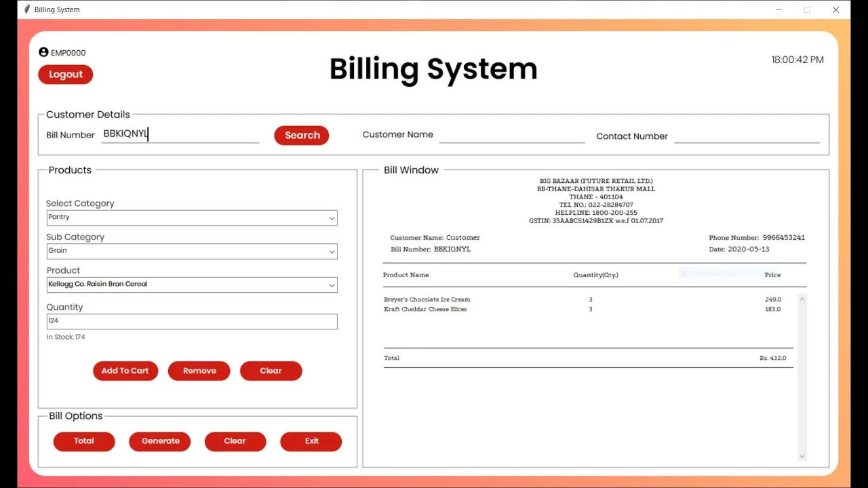Open the Select Category dropdown showing Pantry

click(192, 218)
